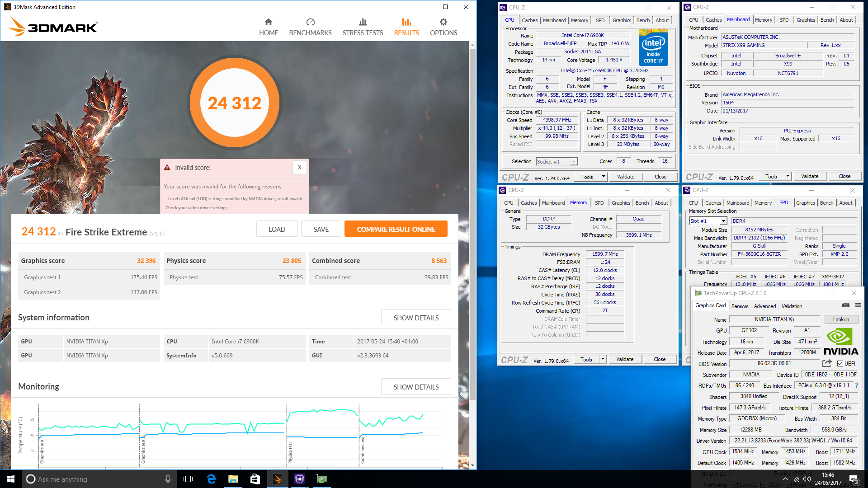Click the Graphics score value 32 396
Viewport: 868px width, 488px height.
pyautogui.click(x=146, y=261)
